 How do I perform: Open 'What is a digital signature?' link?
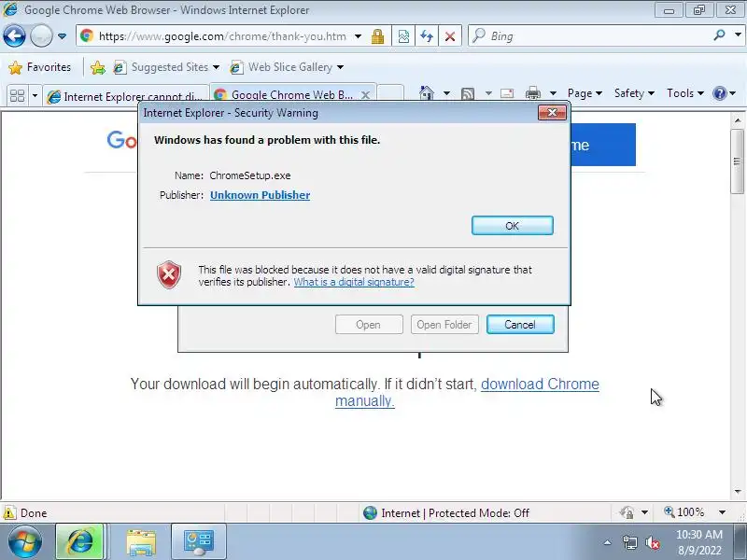tap(354, 282)
